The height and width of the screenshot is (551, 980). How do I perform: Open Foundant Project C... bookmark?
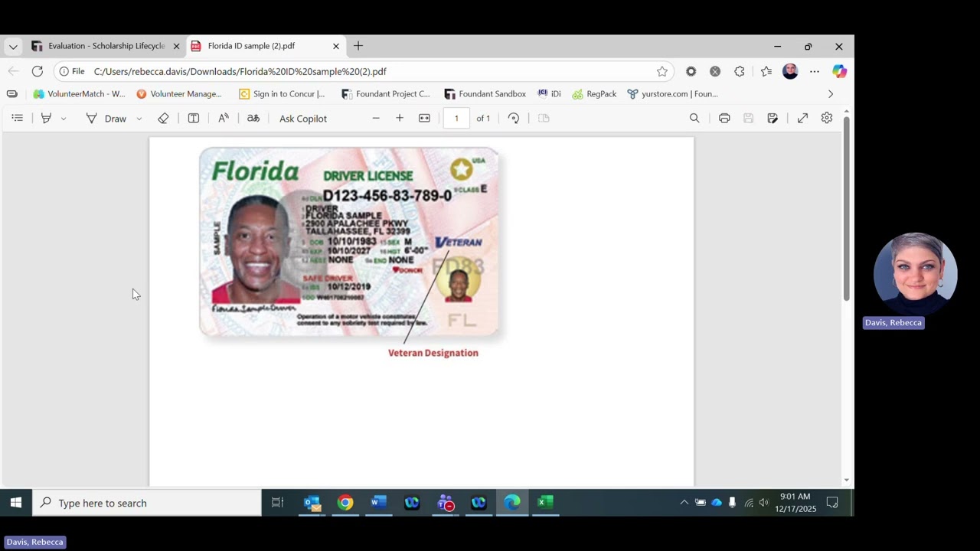(385, 94)
